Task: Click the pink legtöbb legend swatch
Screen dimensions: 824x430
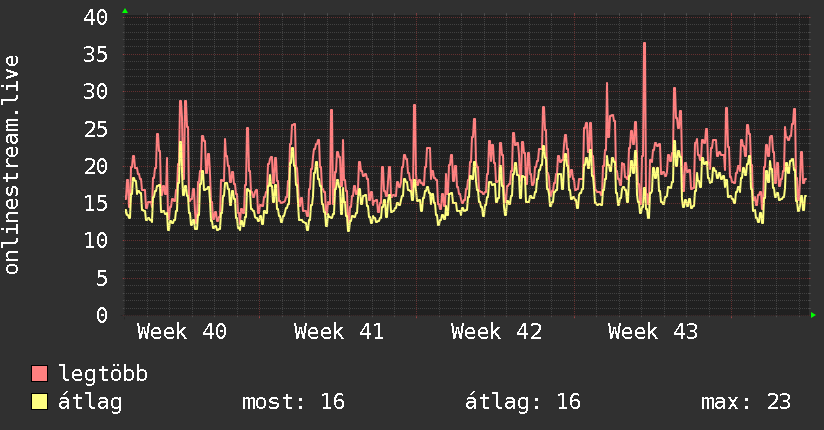Action: (39, 373)
